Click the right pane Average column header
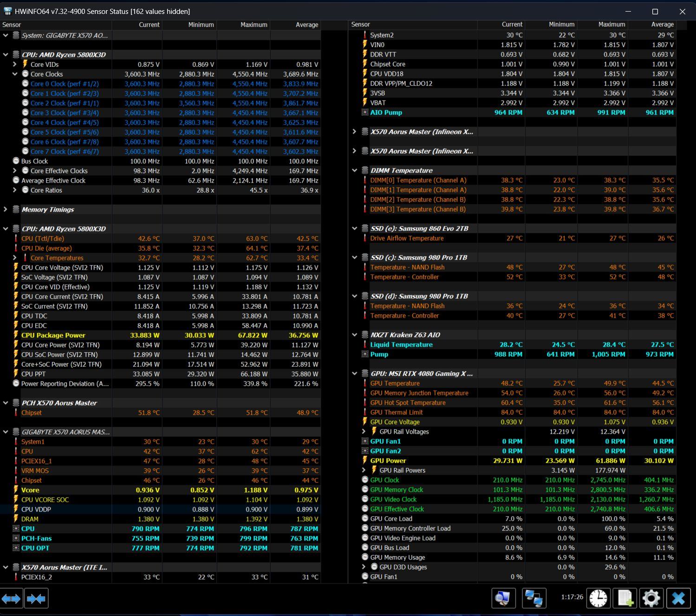Image resolution: width=696 pixels, height=616 pixels. click(652, 24)
